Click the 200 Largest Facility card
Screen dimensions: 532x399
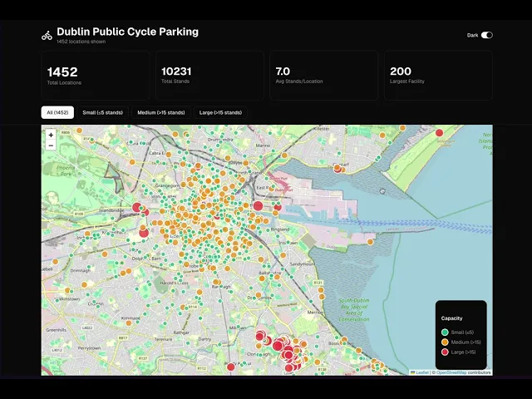click(438, 76)
